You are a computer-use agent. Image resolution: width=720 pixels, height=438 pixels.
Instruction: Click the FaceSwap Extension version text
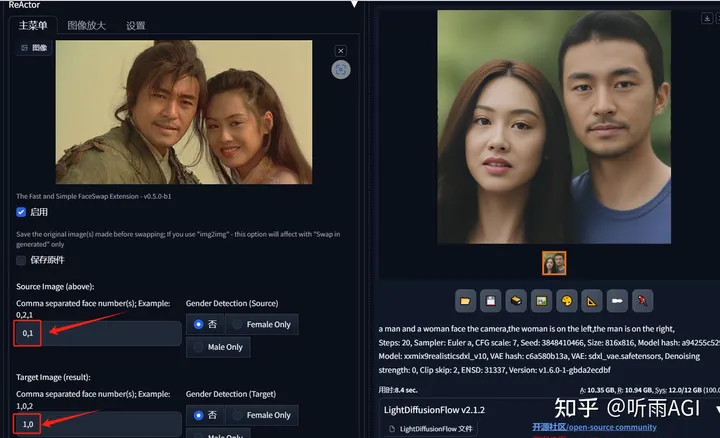pos(94,196)
